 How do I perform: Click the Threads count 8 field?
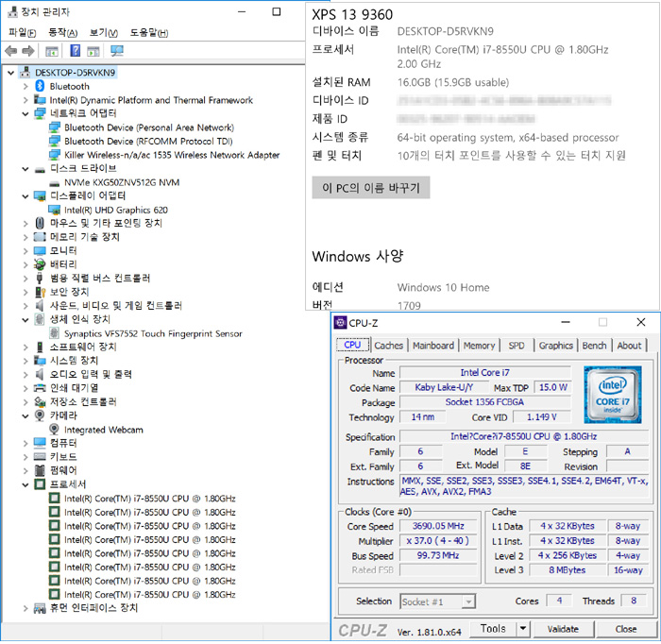634,601
